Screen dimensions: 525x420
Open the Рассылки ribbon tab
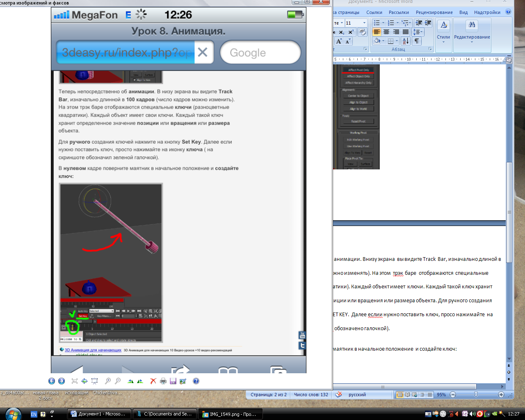coord(399,12)
